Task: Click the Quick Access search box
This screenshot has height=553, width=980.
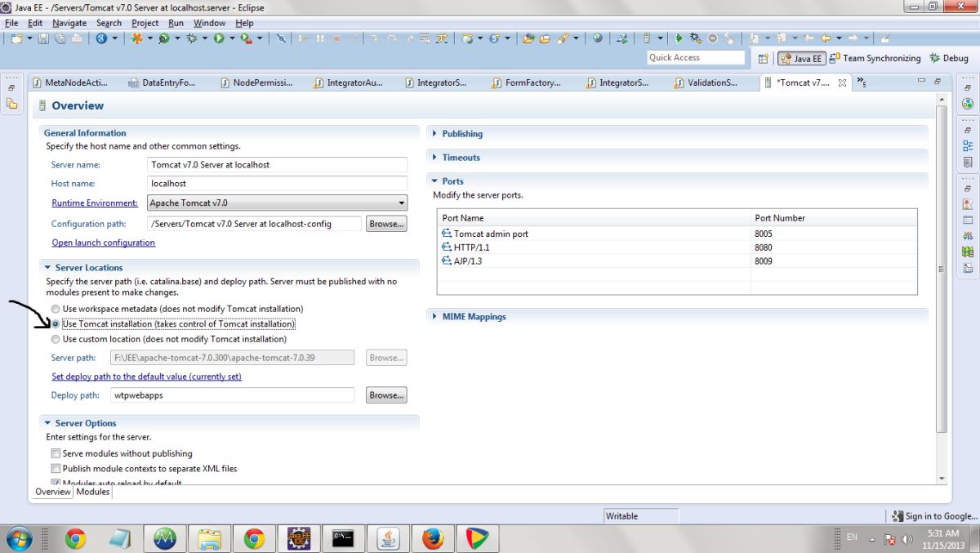Action: (696, 57)
